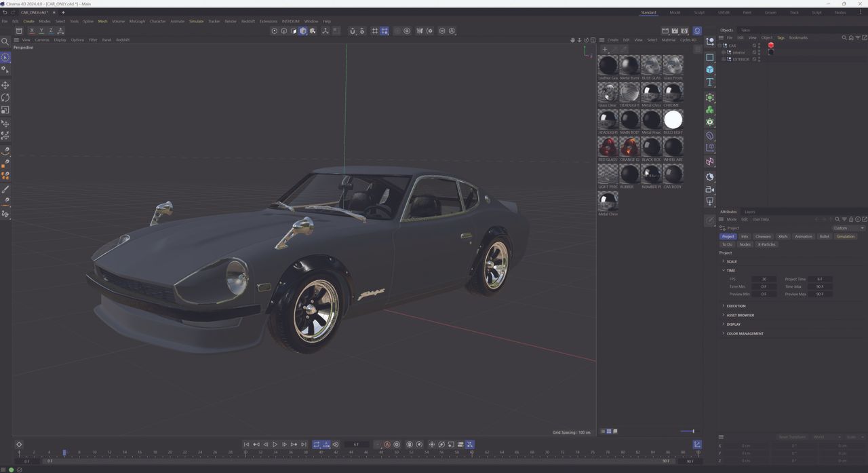Activate the Live Selection tool
This screenshot has width=868, height=473.
5,58
